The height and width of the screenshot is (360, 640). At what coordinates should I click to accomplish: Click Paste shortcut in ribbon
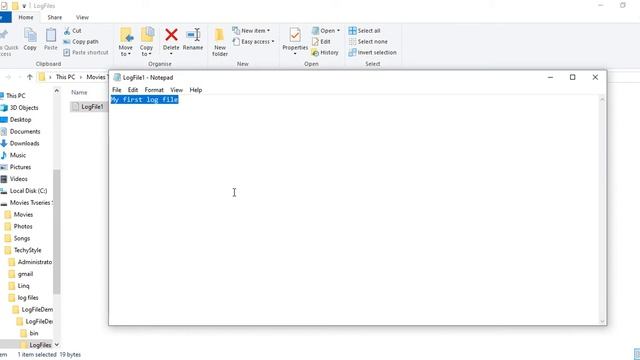[86, 52]
